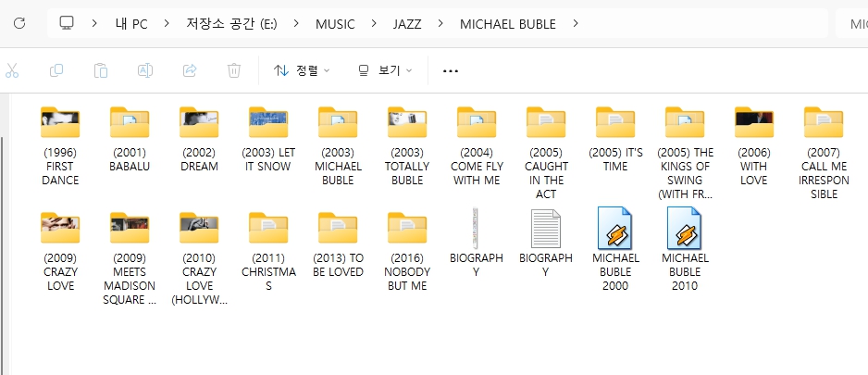Click the Share icon in toolbar
This screenshot has height=375, width=868.
190,70
